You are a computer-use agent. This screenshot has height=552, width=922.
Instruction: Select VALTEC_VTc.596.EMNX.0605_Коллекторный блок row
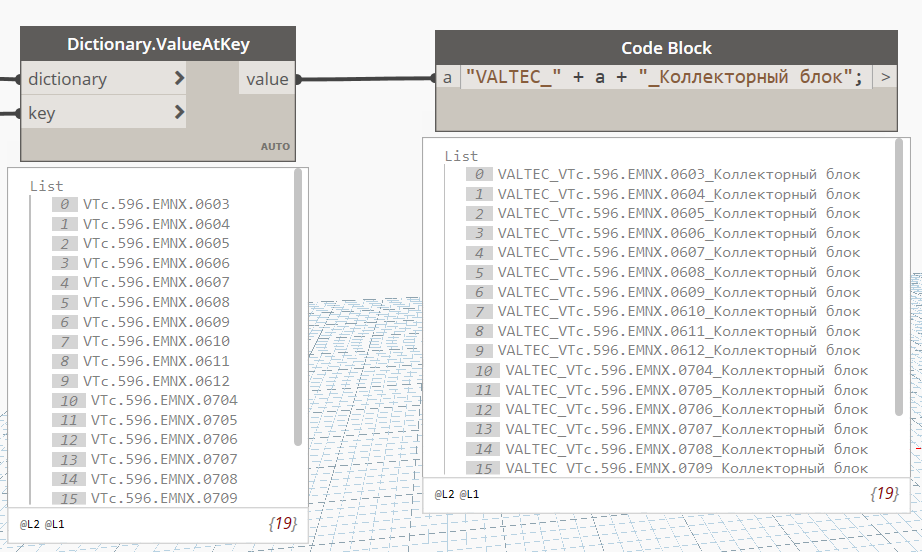pyautogui.click(x=679, y=213)
